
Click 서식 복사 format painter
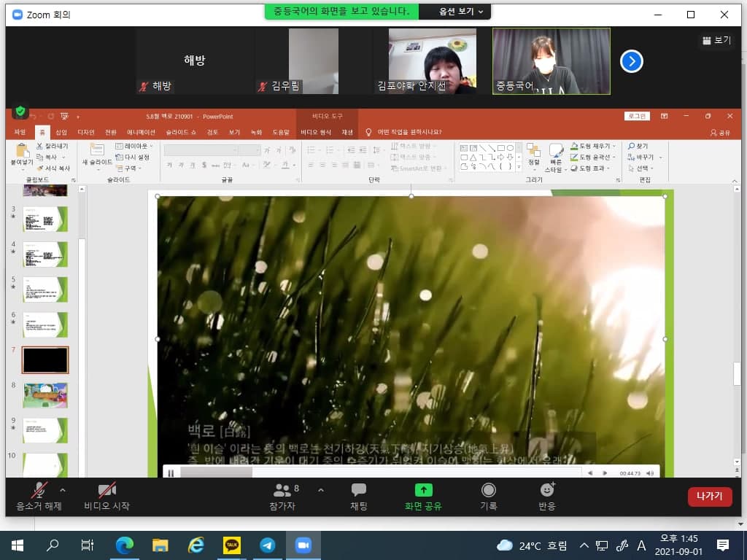pyautogui.click(x=53, y=168)
